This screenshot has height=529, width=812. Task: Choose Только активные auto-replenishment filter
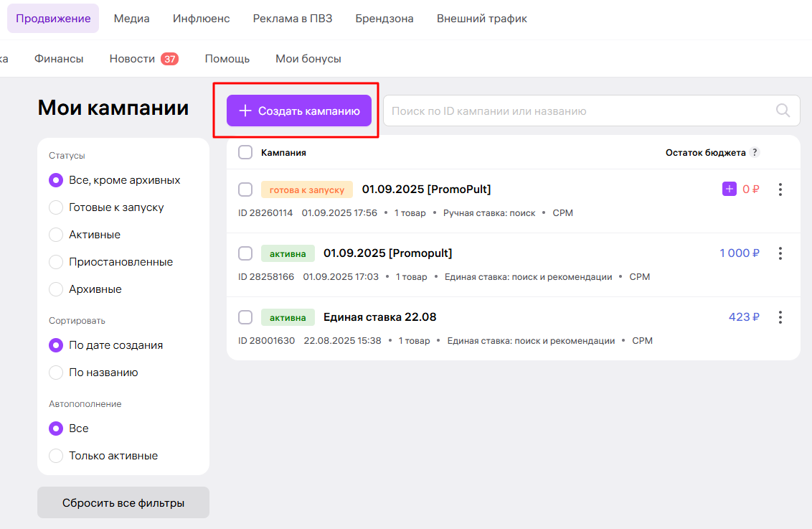pyautogui.click(x=56, y=456)
